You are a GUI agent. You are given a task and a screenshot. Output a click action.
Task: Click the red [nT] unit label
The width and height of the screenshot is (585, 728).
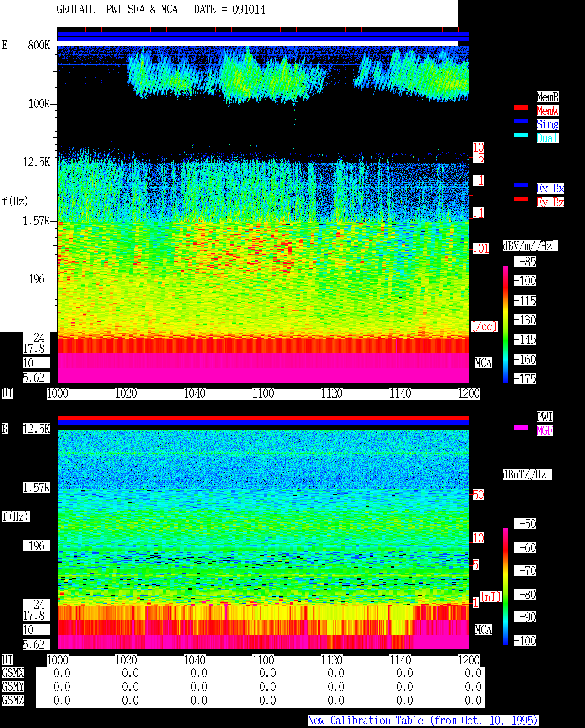pyautogui.click(x=491, y=597)
